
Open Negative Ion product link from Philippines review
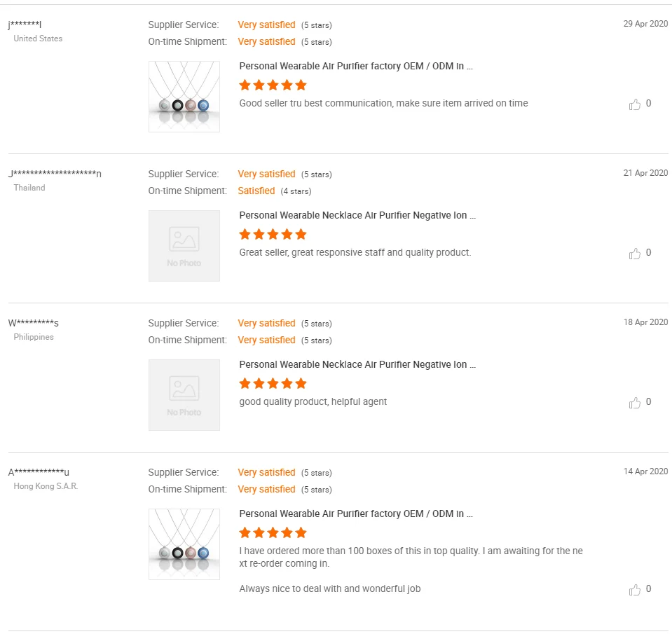tap(357, 365)
